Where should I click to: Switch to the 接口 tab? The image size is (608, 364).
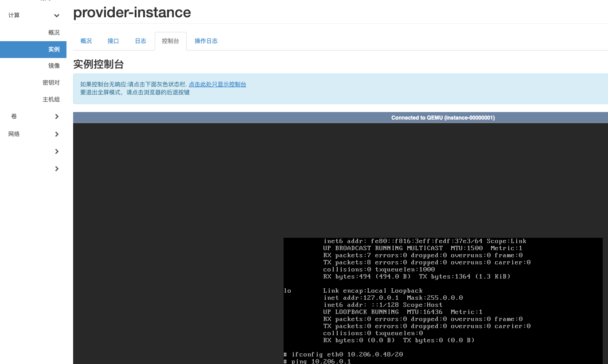[x=113, y=41]
